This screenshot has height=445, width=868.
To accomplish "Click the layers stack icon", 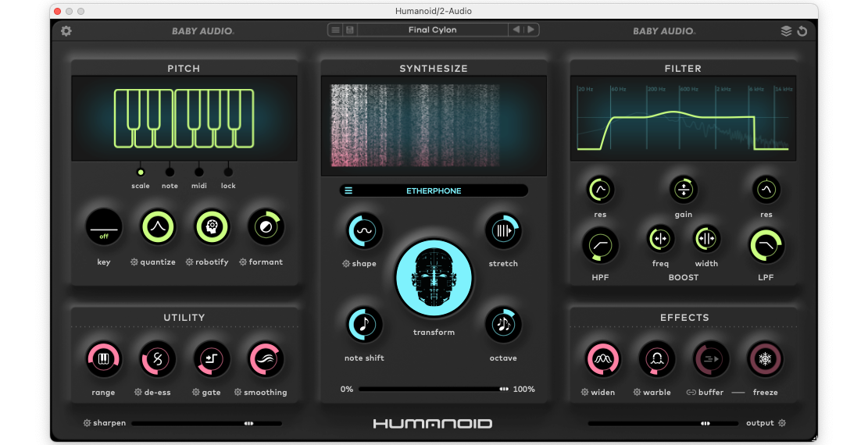I will [786, 31].
